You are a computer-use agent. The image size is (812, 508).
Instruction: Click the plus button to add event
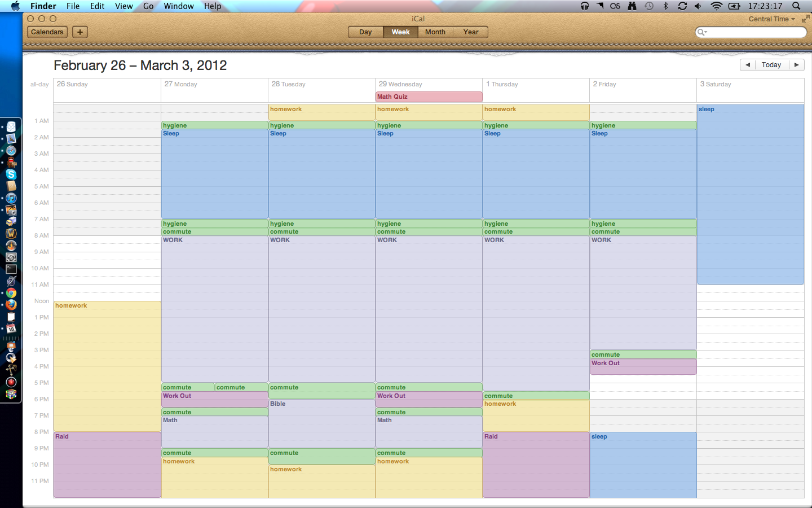[80, 32]
